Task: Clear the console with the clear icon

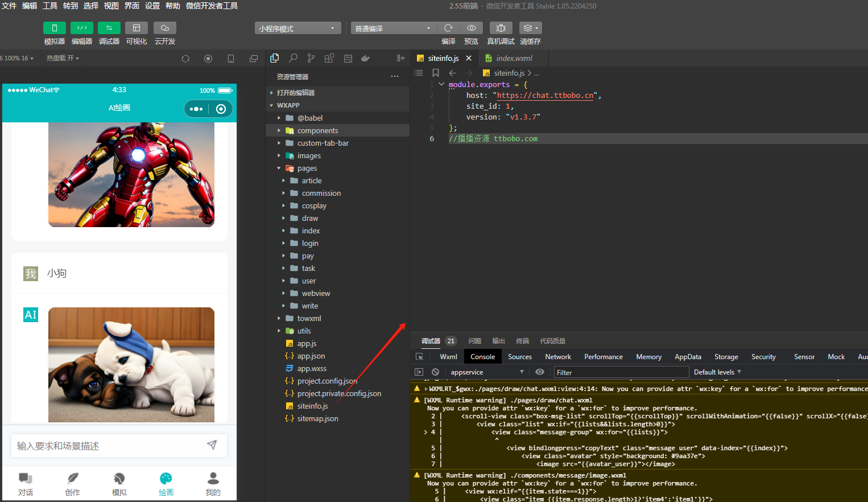Action: click(435, 372)
